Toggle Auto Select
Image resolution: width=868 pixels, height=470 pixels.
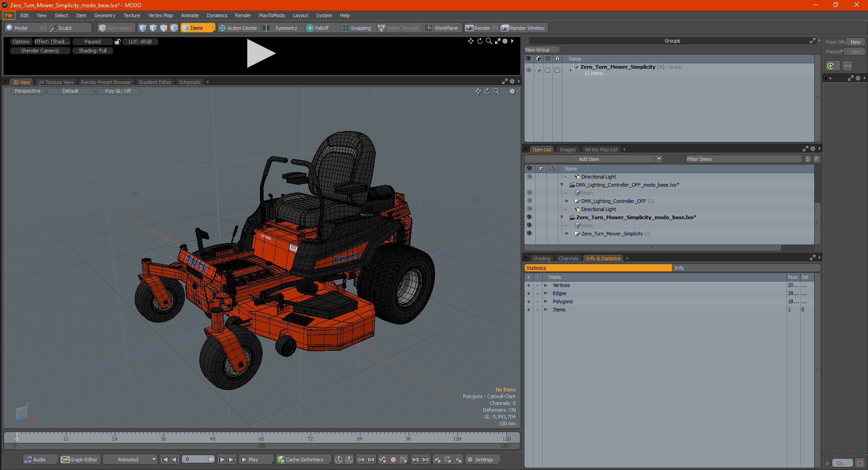[x=116, y=28]
